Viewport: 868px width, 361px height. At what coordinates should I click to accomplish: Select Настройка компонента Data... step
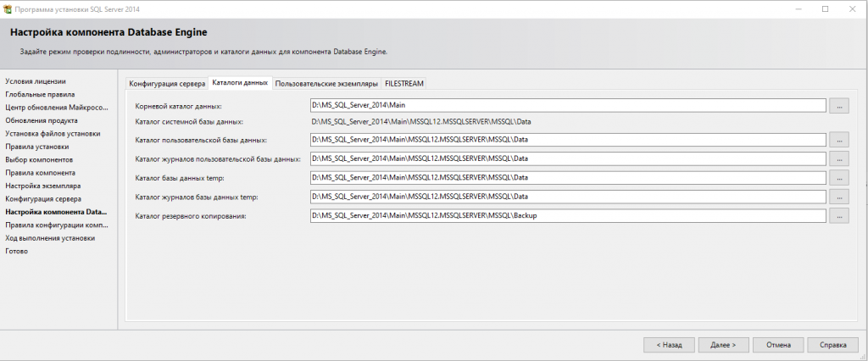(x=57, y=212)
